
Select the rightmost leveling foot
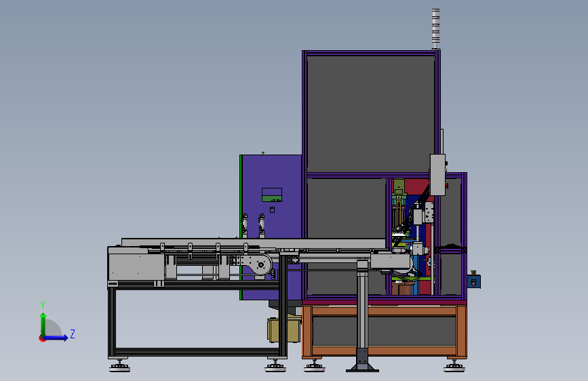(454, 366)
